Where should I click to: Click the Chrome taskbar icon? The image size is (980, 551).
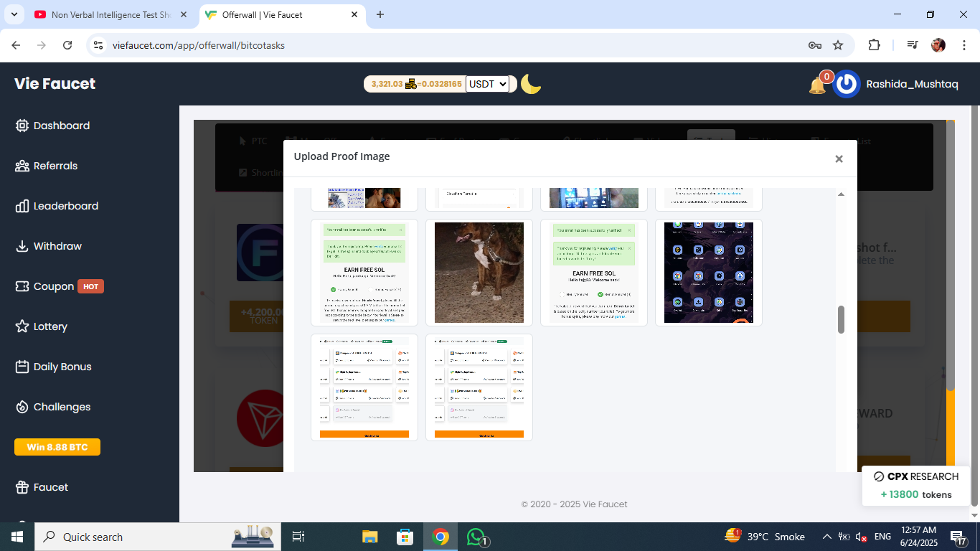coord(440,537)
